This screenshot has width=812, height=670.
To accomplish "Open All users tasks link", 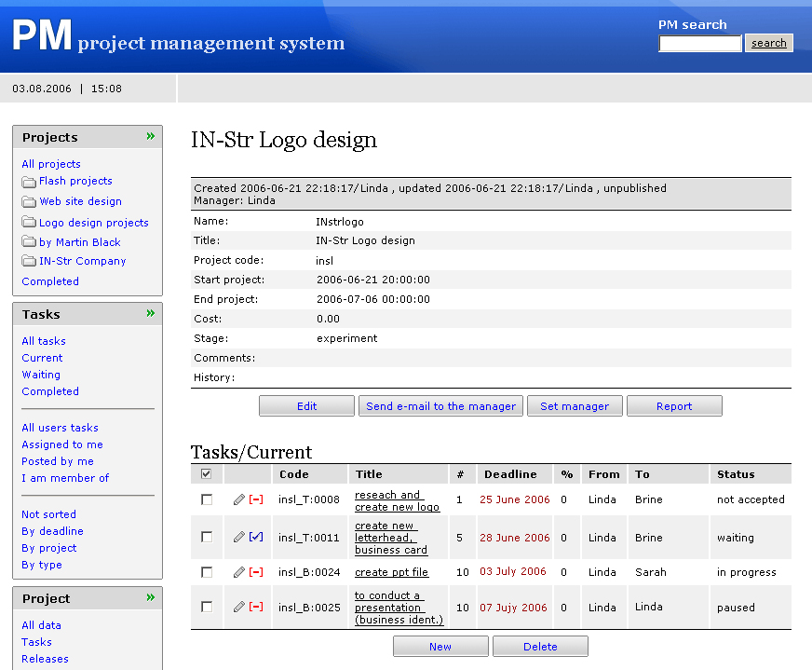I will tap(61, 428).
